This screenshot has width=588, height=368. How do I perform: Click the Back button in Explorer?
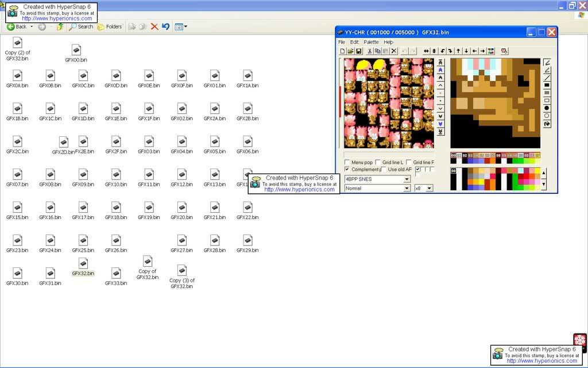pos(17,26)
